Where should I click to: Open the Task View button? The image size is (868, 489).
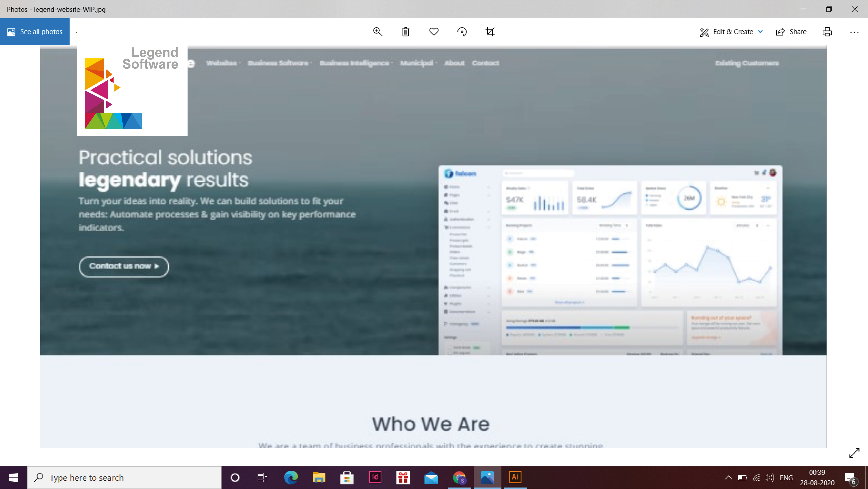[262, 477]
